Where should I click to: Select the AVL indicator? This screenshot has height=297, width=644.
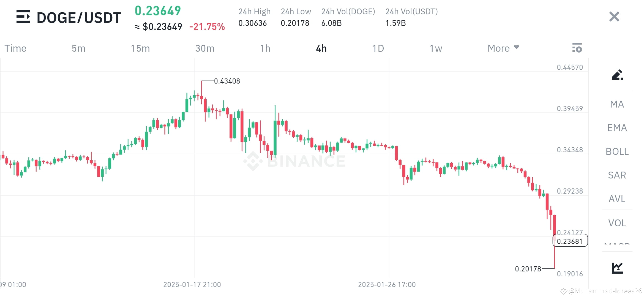click(617, 199)
